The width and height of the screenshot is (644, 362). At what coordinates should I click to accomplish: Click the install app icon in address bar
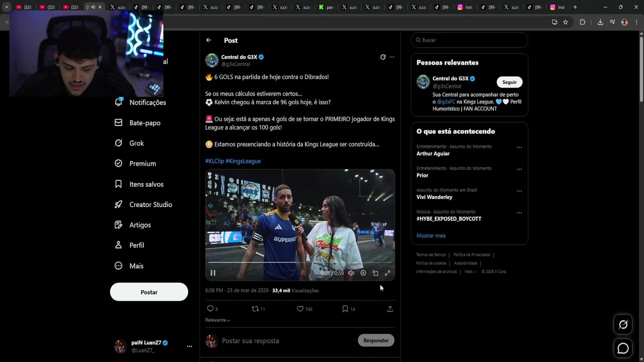[x=554, y=22]
